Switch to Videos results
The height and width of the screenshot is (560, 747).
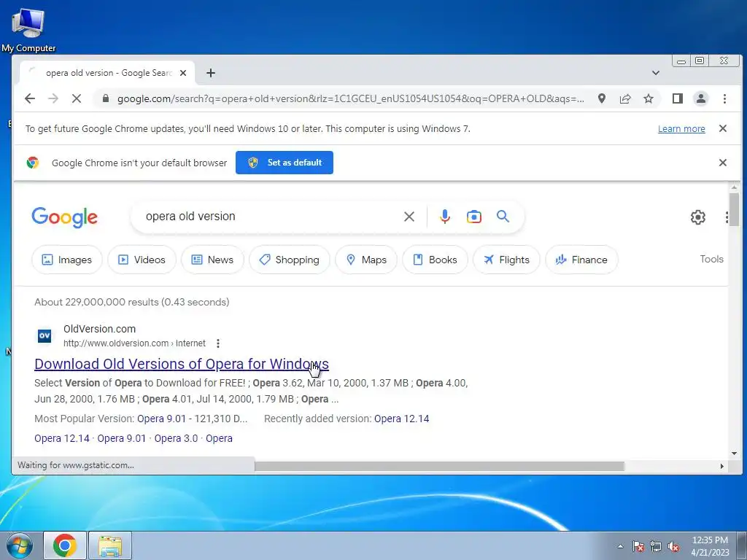142,260
